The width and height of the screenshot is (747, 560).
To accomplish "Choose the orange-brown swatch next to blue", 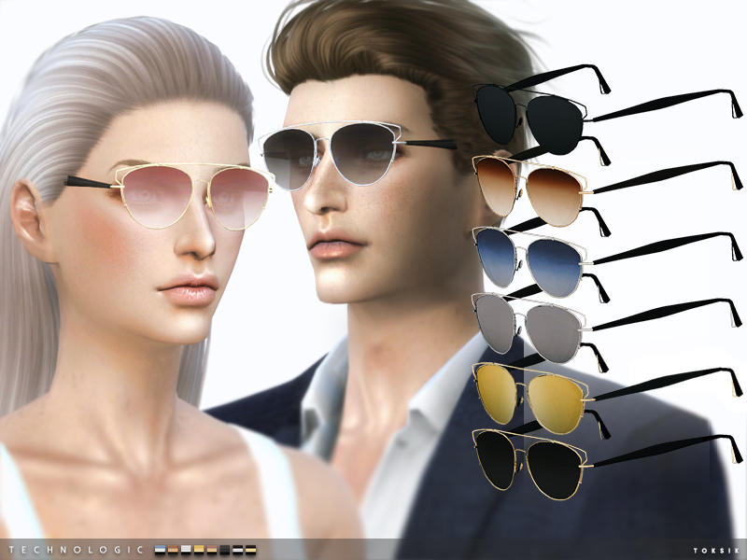I will click(x=173, y=550).
